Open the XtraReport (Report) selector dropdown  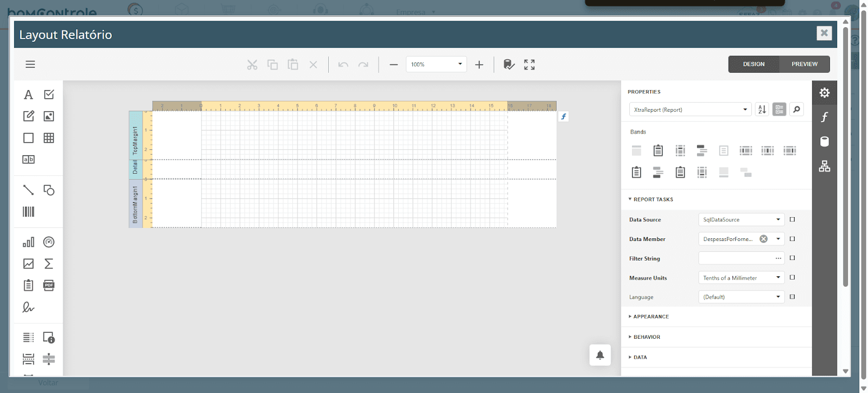690,110
